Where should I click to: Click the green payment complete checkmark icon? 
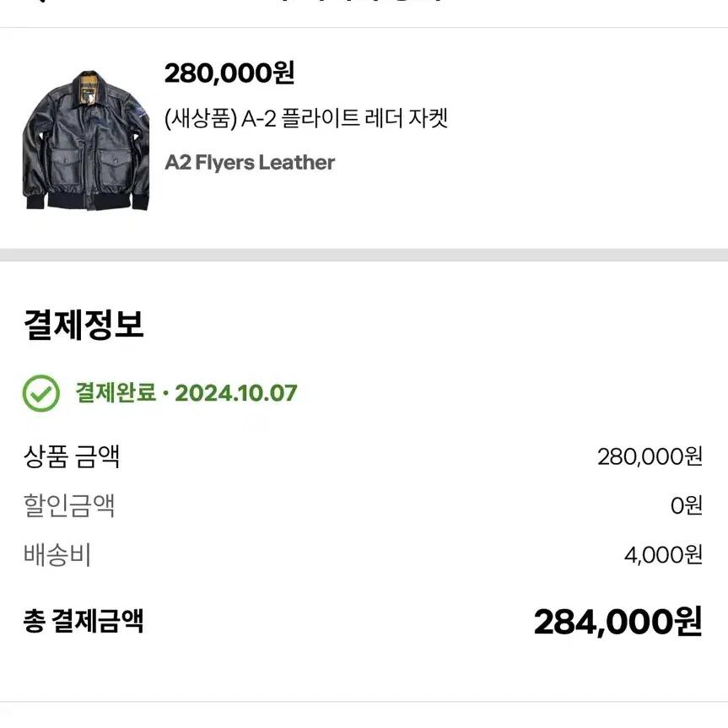40,393
